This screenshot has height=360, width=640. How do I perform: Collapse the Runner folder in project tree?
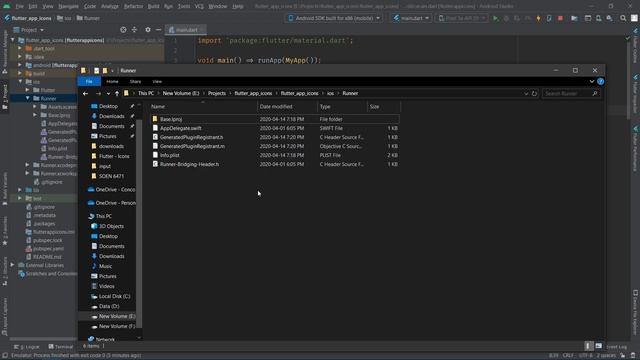click(x=28, y=98)
